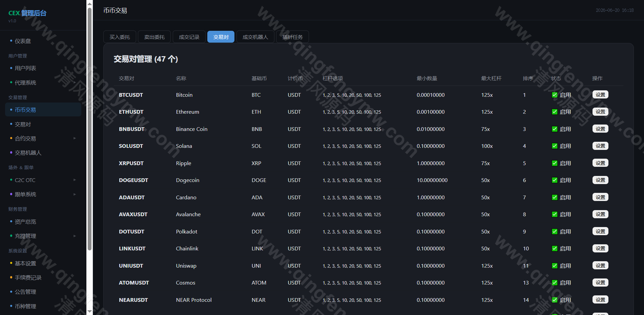Open the 成交机器人 tab
644x315 pixels.
(x=255, y=37)
